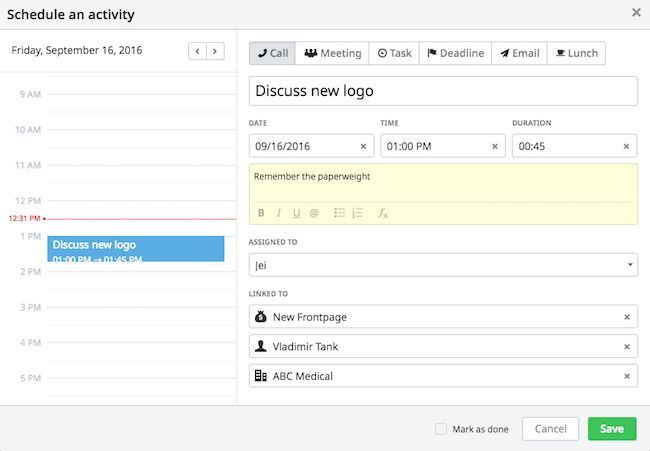
Task: Click the 12 PM time slot label
Action: (28, 201)
